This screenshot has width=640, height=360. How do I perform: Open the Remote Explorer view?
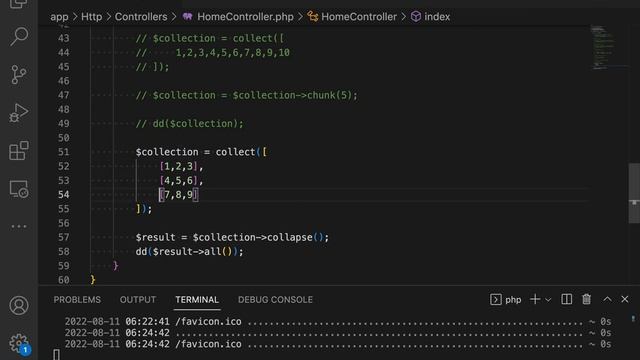point(19,189)
